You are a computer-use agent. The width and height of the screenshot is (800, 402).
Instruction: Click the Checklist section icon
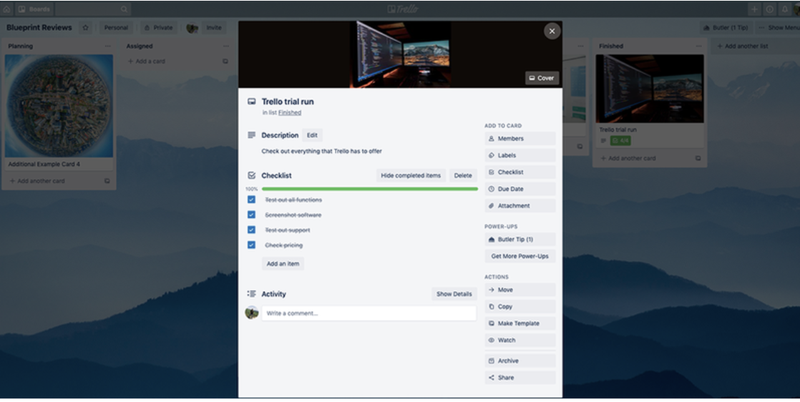click(x=252, y=175)
